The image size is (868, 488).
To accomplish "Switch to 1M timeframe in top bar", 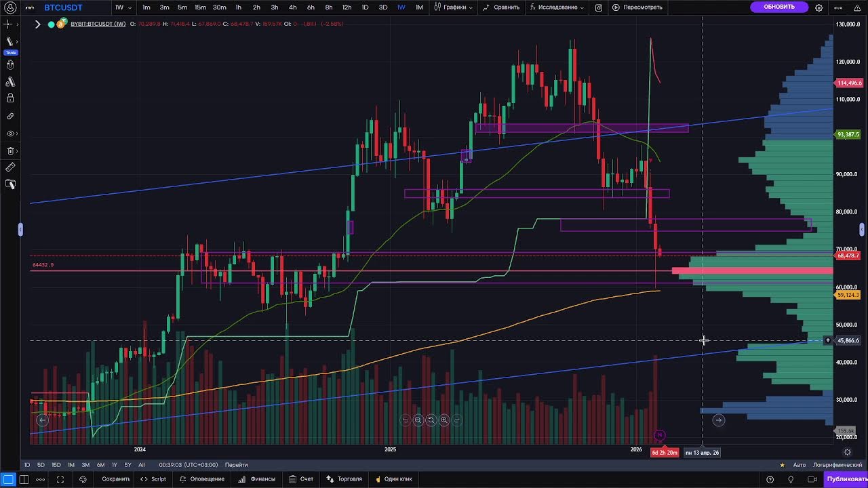I will [419, 7].
